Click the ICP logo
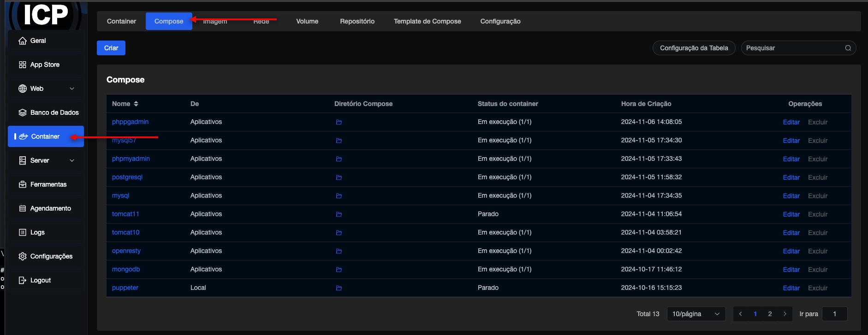The image size is (868, 335). pos(45,15)
